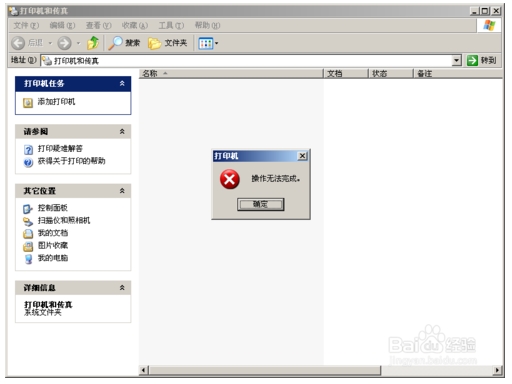Click the scrollbar right arrow
512x384 pixels.
pos(498,370)
